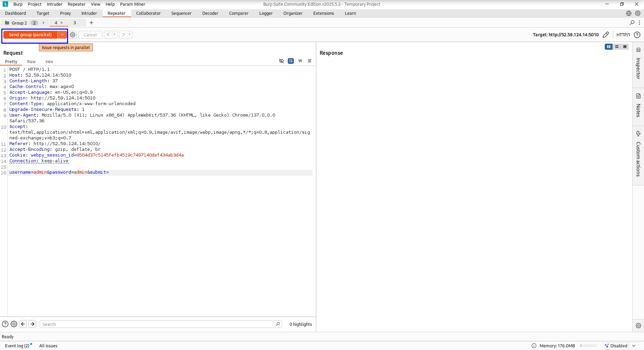The height and width of the screenshot is (350, 644).
Task: Go to previous request in history
Action: click(108, 35)
